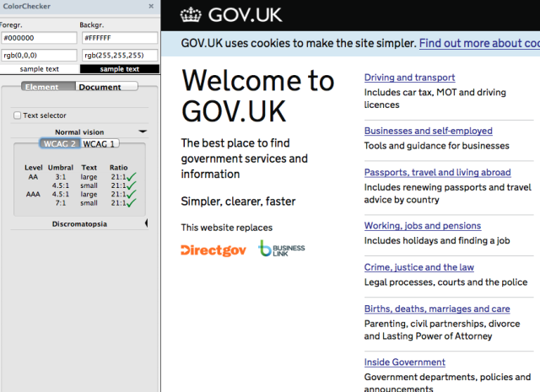Click the foreground hex field #000000
540x392 pixels.
click(39, 38)
